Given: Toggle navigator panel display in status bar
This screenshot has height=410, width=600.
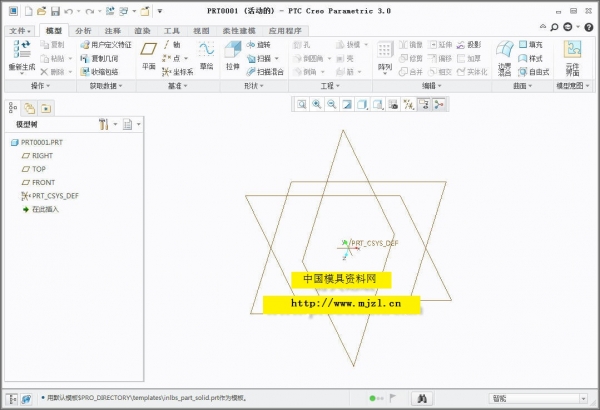Looking at the screenshot, I should [12, 399].
